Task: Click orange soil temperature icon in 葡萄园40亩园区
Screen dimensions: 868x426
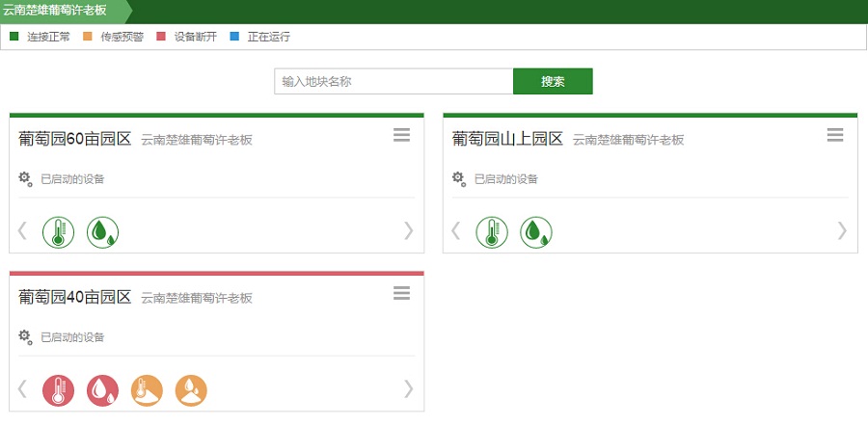Action: click(147, 390)
